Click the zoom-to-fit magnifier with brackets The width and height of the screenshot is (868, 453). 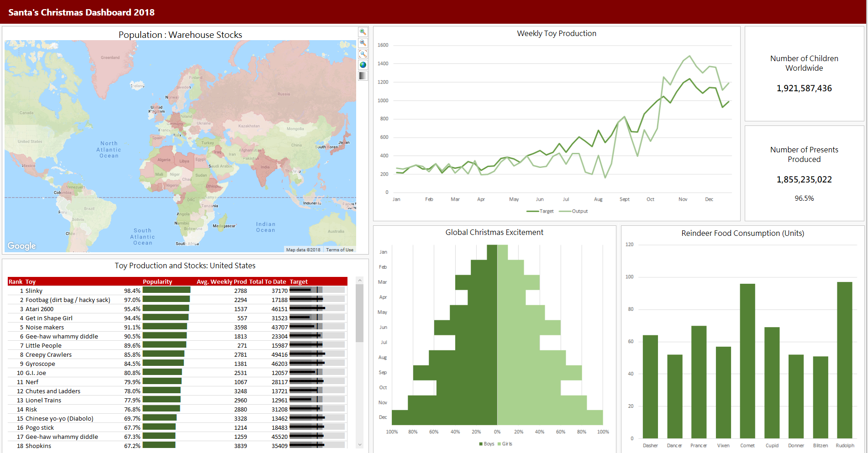(363, 54)
